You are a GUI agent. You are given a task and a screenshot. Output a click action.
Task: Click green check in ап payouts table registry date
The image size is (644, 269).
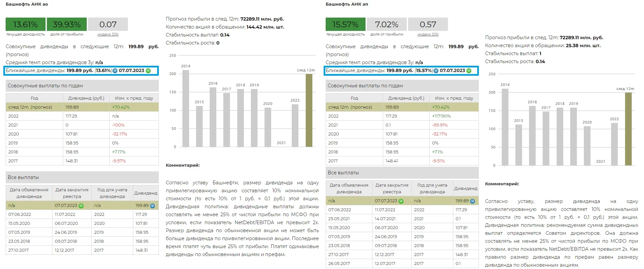(x=401, y=201)
